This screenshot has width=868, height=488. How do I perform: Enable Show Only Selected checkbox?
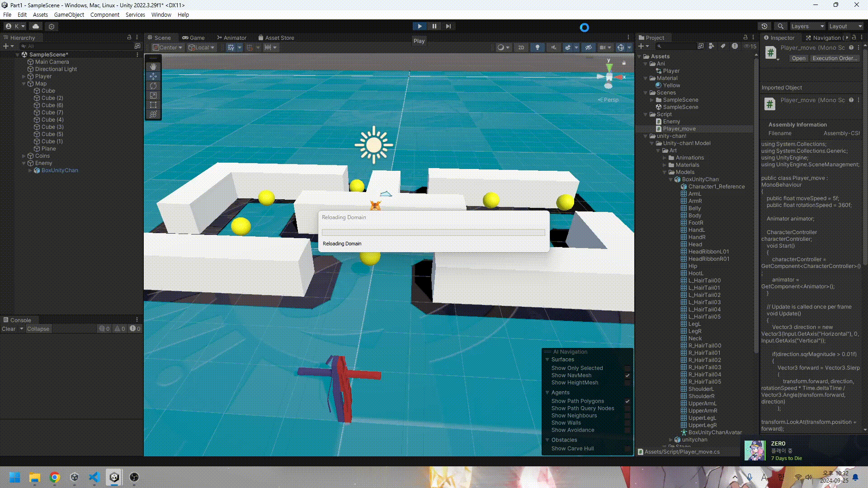pos(627,368)
